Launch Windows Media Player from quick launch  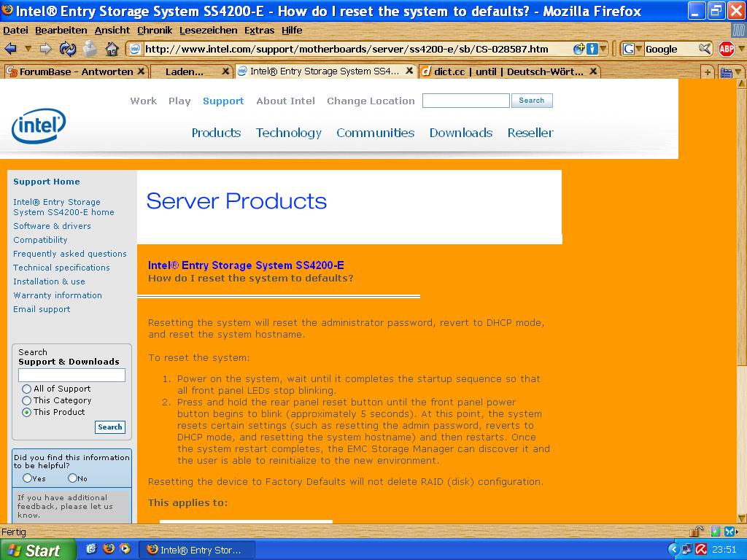click(x=125, y=548)
